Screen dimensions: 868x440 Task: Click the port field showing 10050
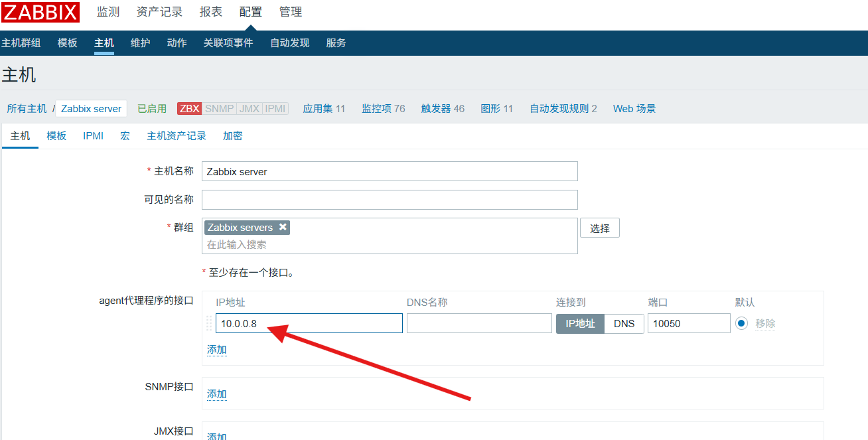689,323
